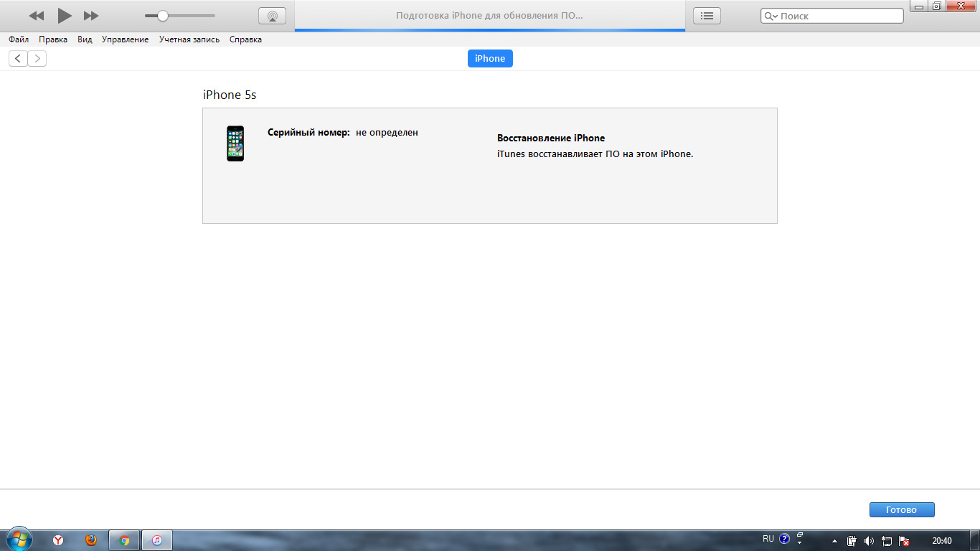Click the iPhone 5s device image
The width and height of the screenshot is (980, 551).
pos(235,143)
